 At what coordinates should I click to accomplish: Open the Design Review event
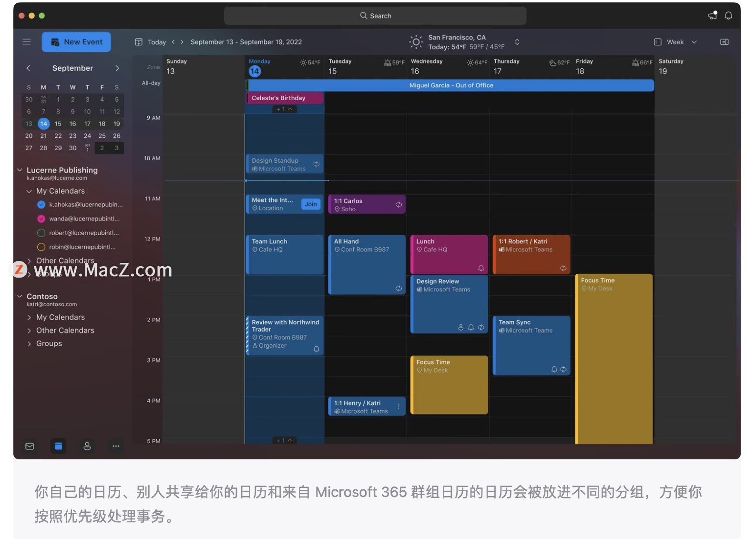coord(449,304)
